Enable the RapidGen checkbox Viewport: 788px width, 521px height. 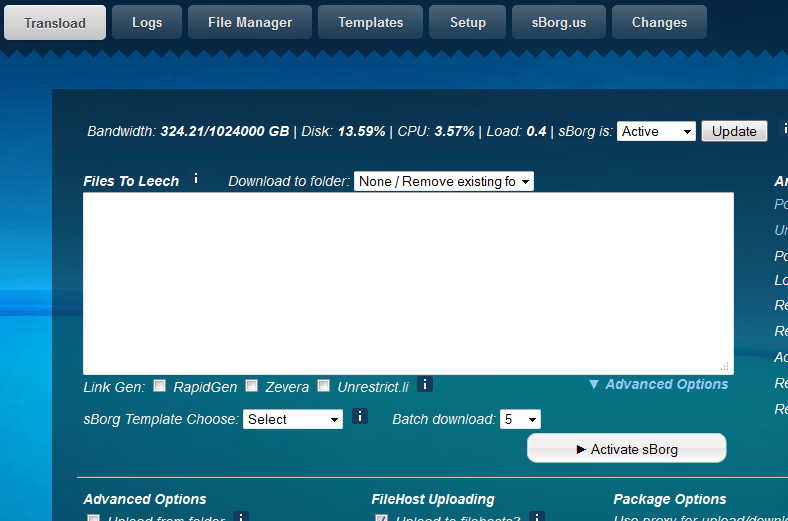pos(159,386)
